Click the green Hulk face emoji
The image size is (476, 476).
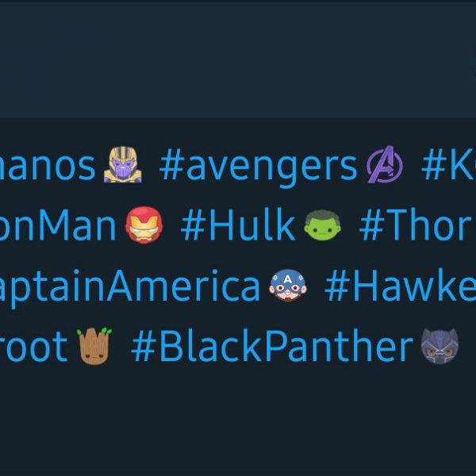(321, 227)
